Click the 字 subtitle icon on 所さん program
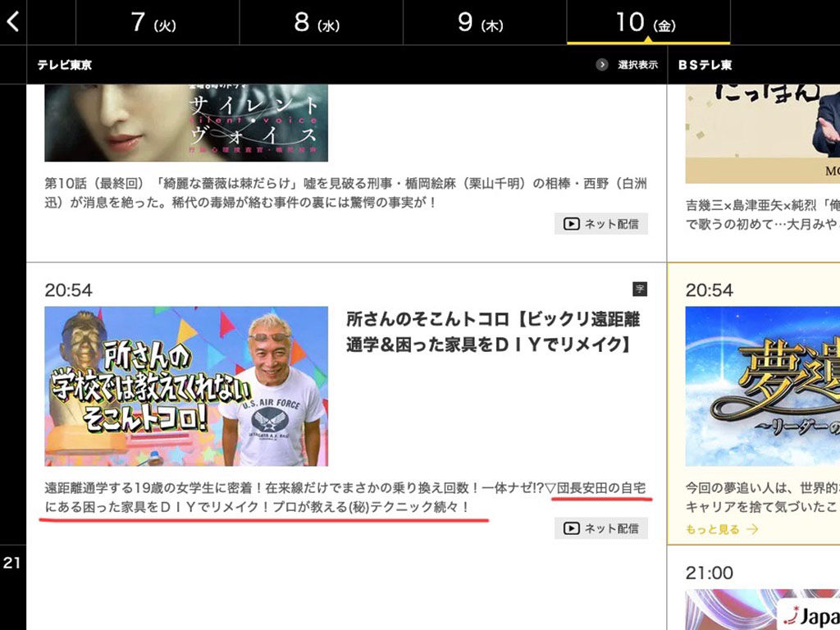 click(640, 289)
